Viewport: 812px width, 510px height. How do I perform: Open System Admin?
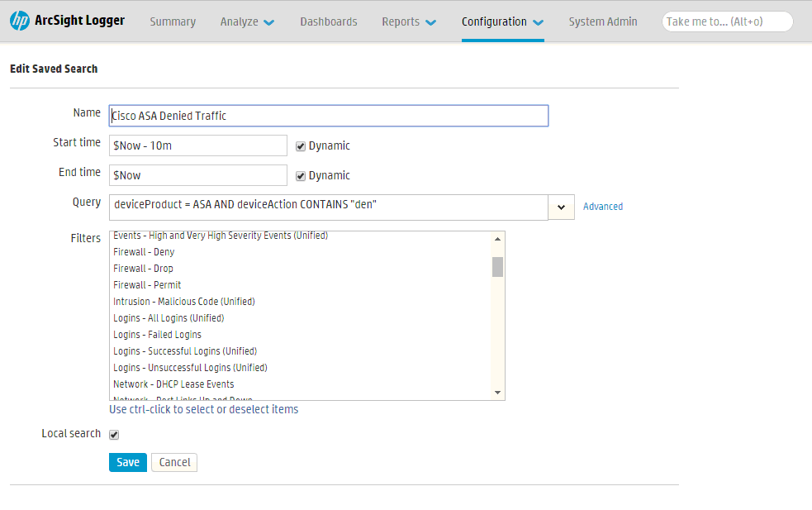click(603, 21)
